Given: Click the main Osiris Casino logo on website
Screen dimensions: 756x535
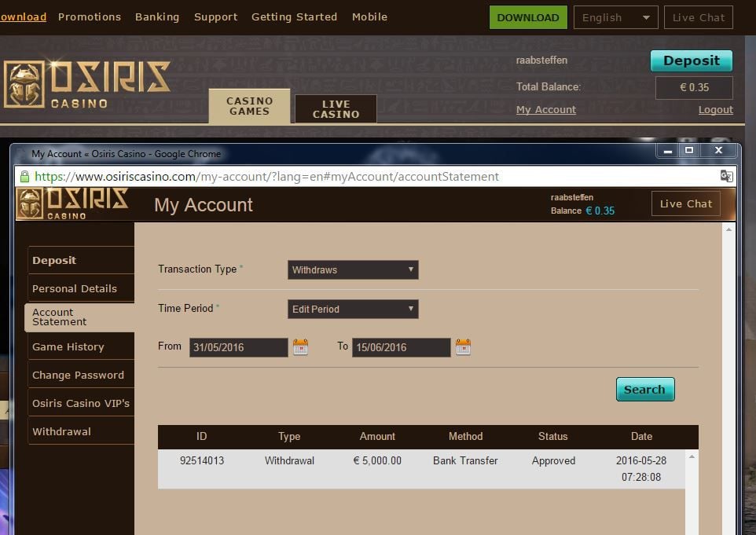Looking at the screenshot, I should [x=87, y=84].
